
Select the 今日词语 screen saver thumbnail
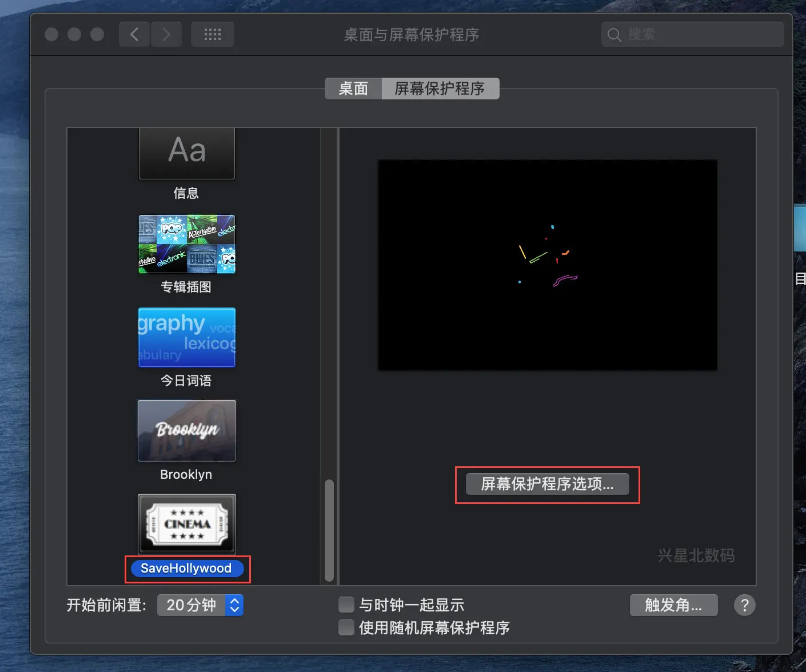tap(187, 337)
